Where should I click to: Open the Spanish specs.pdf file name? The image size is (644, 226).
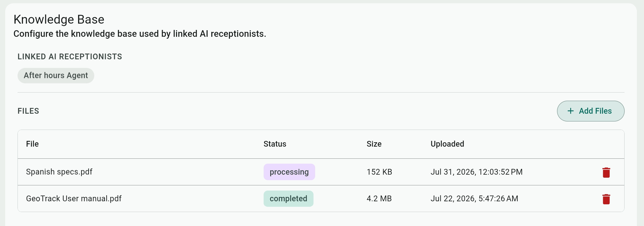click(59, 172)
